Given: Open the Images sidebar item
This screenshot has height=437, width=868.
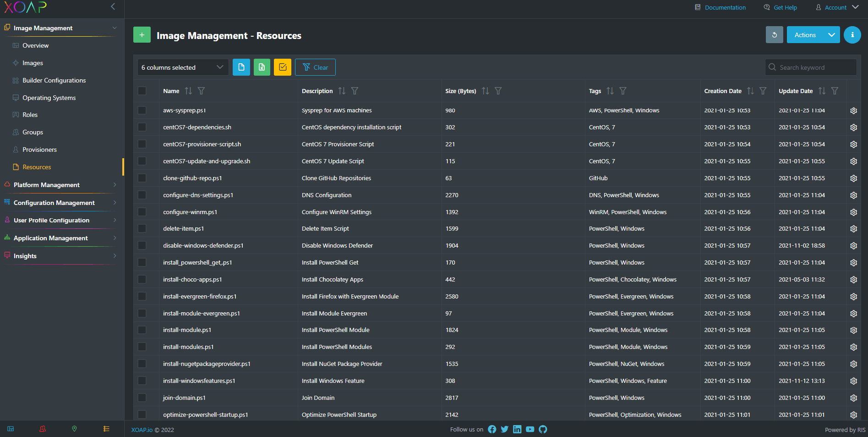Looking at the screenshot, I should point(33,63).
